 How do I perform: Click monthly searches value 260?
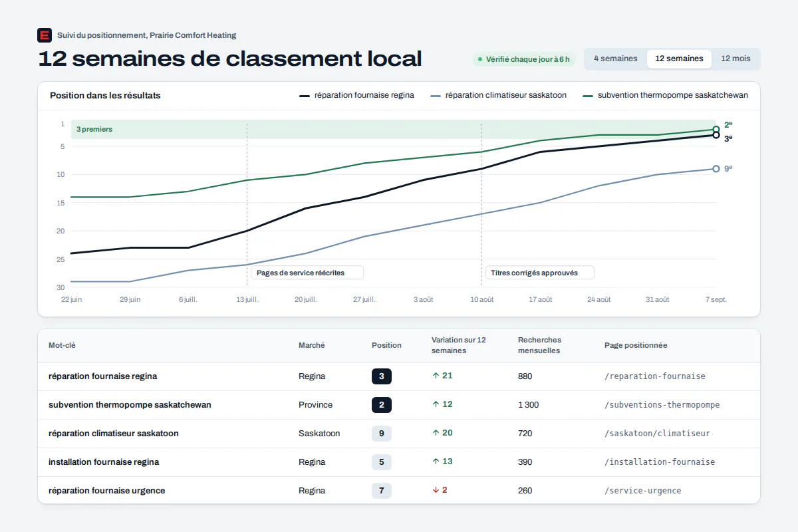click(525, 491)
